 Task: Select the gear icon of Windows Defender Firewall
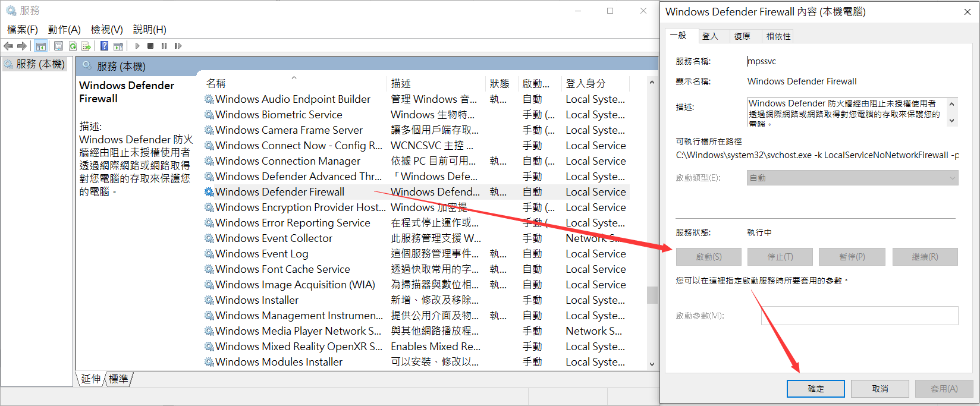click(209, 192)
